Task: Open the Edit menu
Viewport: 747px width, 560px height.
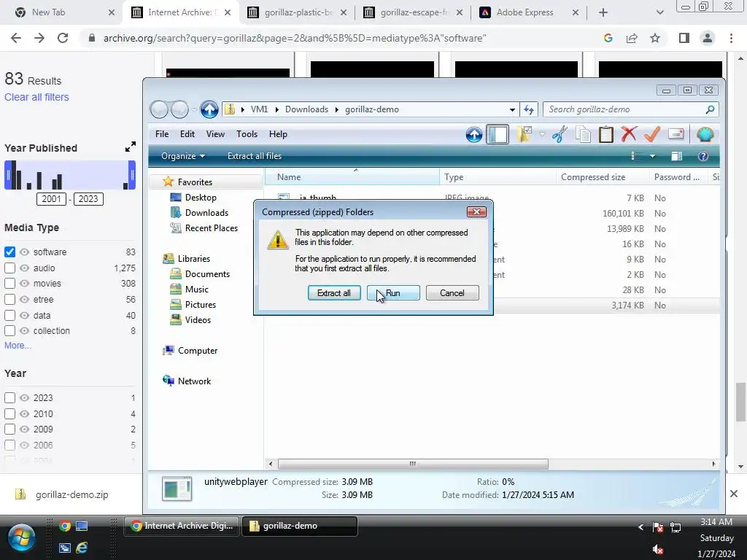Action: (187, 134)
